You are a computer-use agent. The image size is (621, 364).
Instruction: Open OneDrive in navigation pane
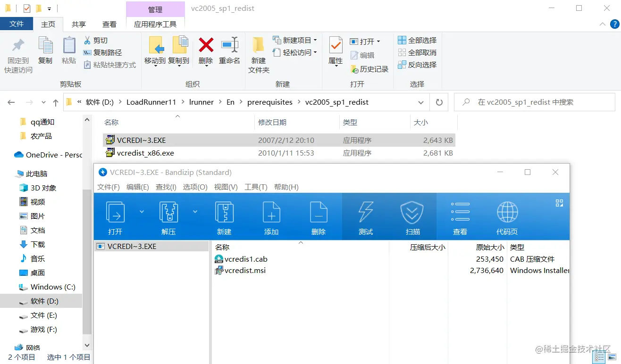click(48, 155)
